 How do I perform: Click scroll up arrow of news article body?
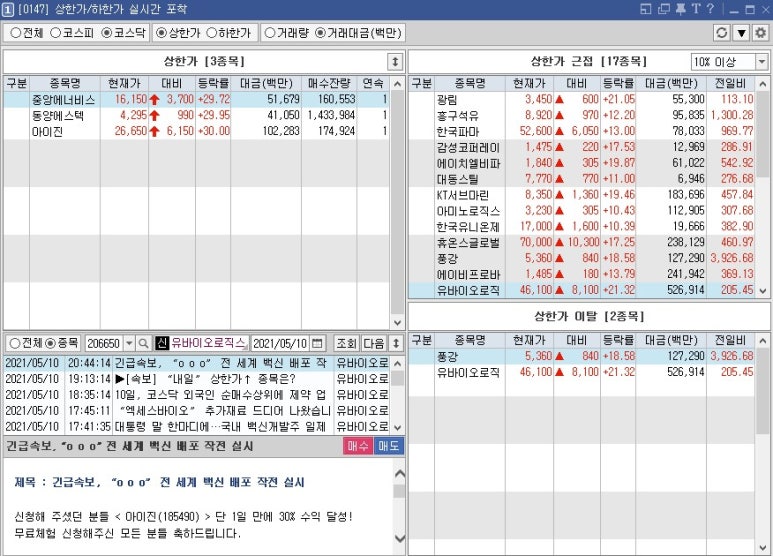399,474
